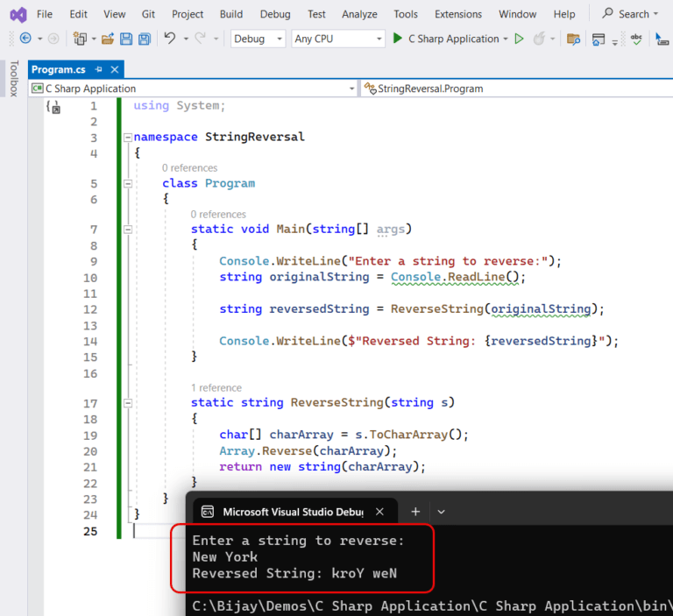Collapse the Program class block

point(127,184)
